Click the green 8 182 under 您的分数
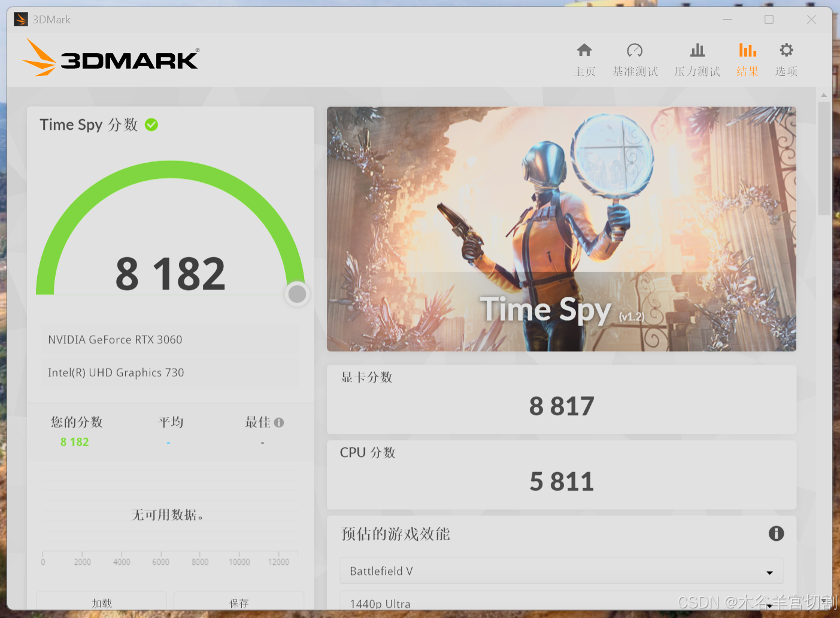The width and height of the screenshot is (840, 618). click(x=74, y=442)
